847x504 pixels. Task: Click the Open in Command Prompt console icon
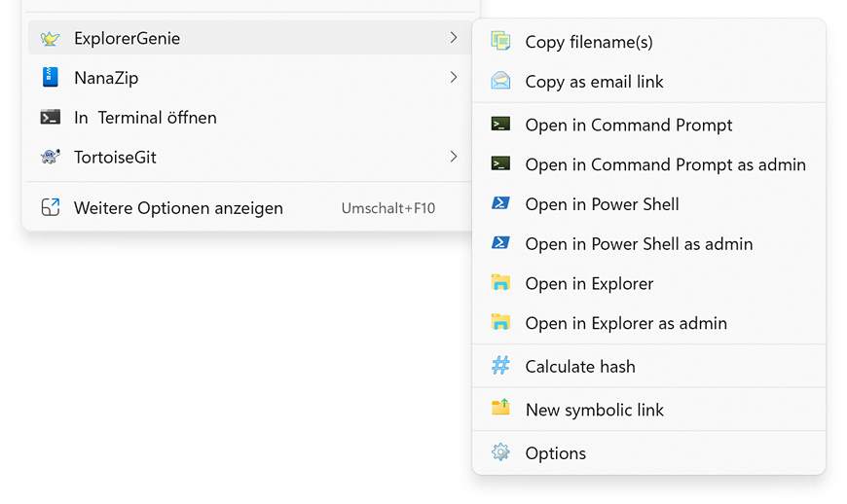click(x=500, y=125)
